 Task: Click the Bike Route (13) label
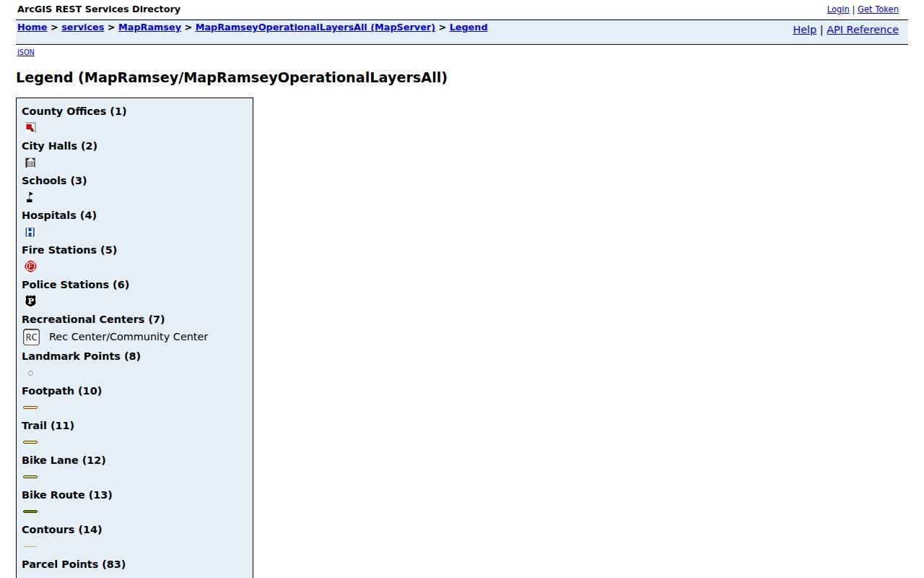(67, 495)
